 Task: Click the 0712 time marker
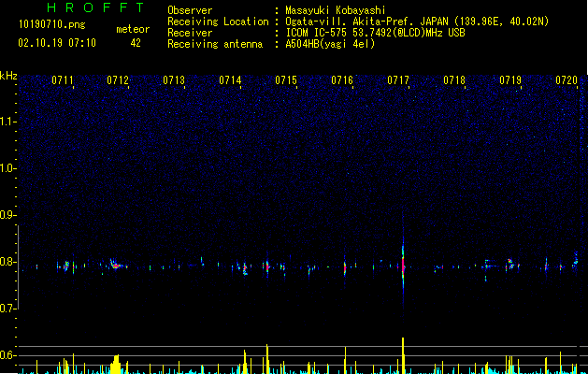pos(118,80)
